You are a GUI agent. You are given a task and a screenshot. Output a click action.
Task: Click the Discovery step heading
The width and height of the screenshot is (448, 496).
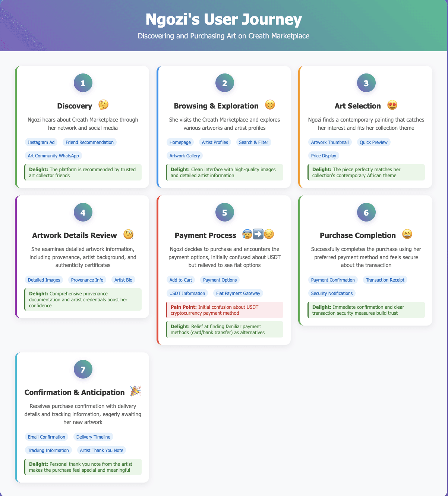click(75, 106)
